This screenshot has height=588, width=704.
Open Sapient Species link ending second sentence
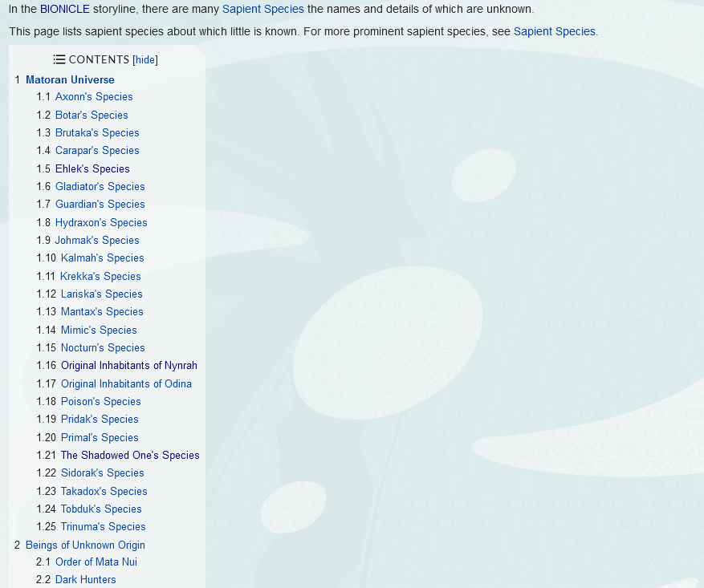point(554,31)
